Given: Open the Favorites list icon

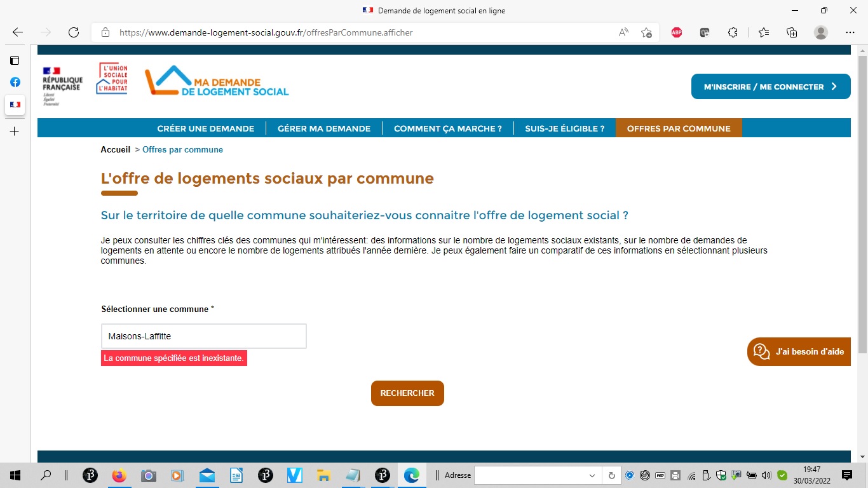Looking at the screenshot, I should click(x=764, y=32).
